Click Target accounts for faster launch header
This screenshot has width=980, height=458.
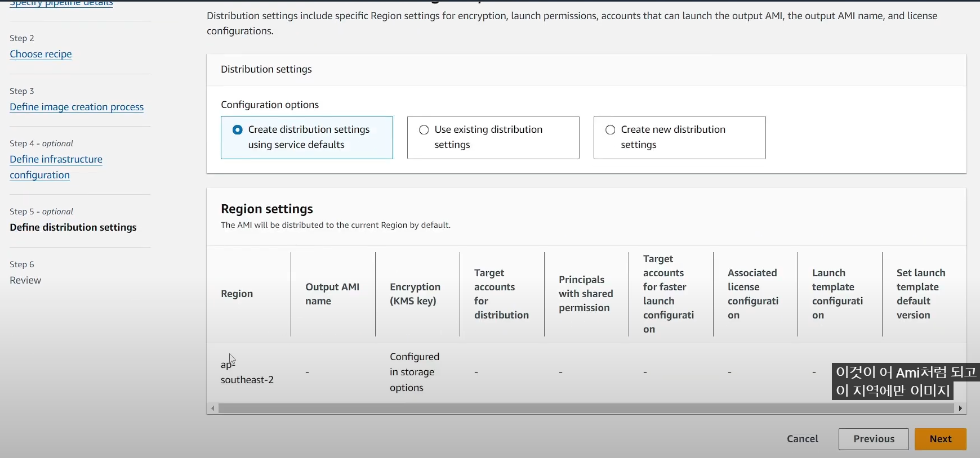pyautogui.click(x=669, y=294)
